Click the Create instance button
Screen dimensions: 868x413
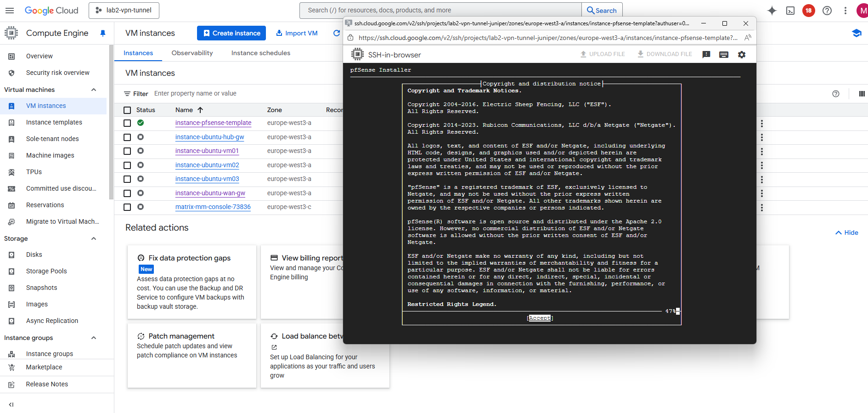coord(231,33)
